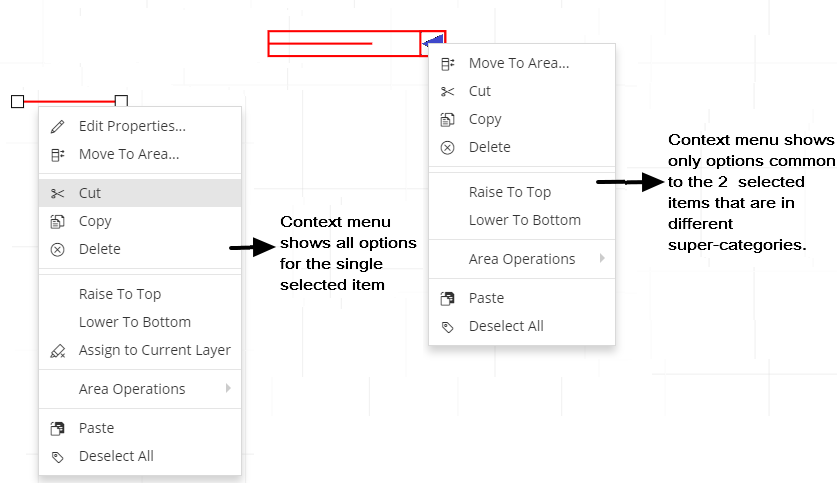Click the Copy icon in left context menu
The width and height of the screenshot is (837, 483).
coord(57,221)
